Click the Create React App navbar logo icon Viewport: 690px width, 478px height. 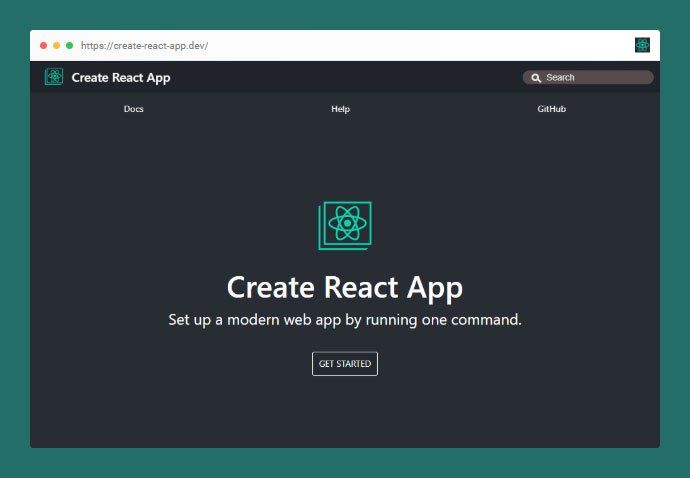(54, 77)
